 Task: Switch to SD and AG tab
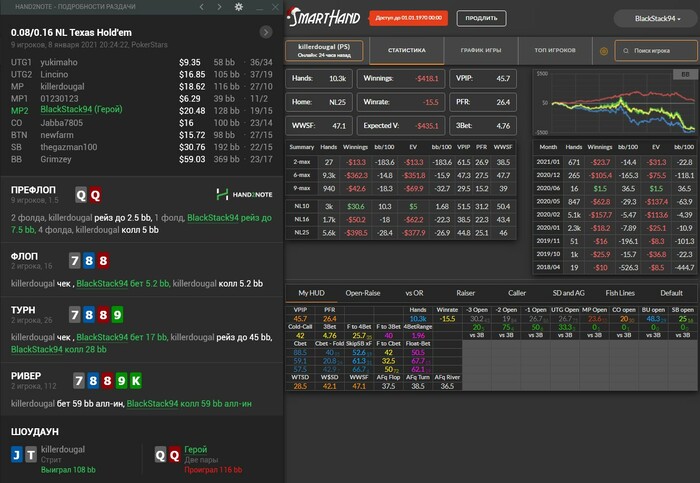[x=568, y=293]
